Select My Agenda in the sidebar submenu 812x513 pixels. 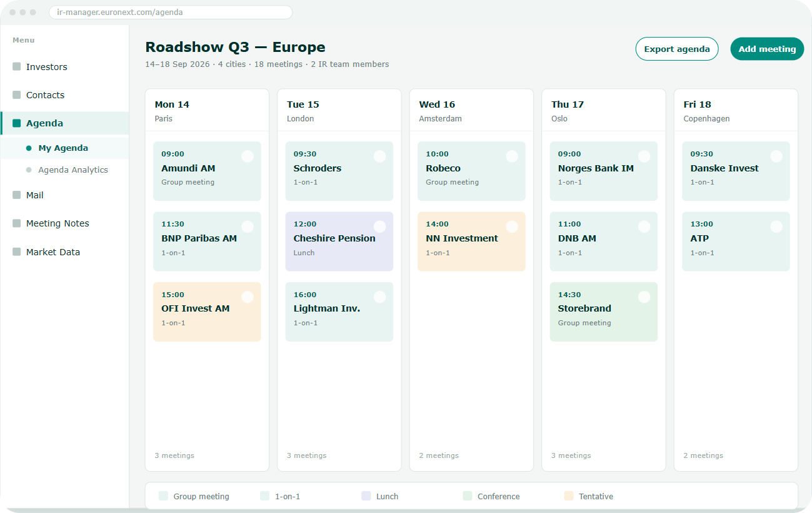click(x=63, y=148)
